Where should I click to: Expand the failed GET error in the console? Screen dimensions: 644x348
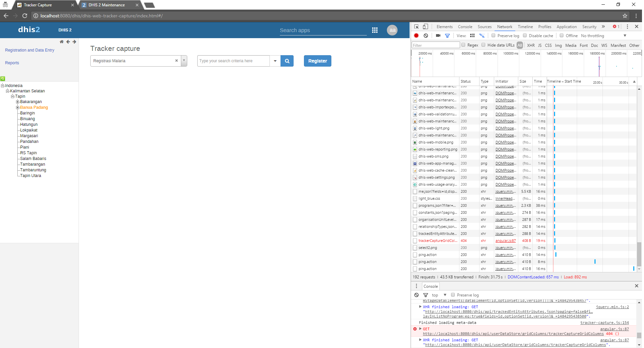[x=420, y=329]
